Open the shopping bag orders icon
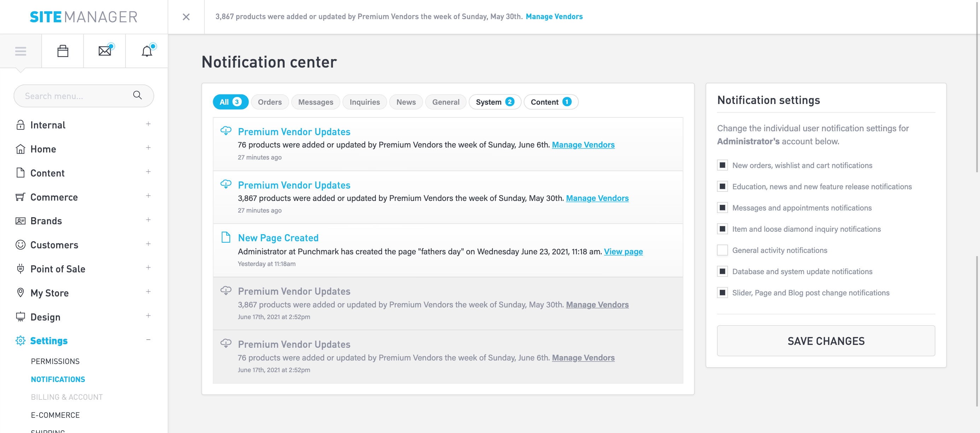 [63, 51]
